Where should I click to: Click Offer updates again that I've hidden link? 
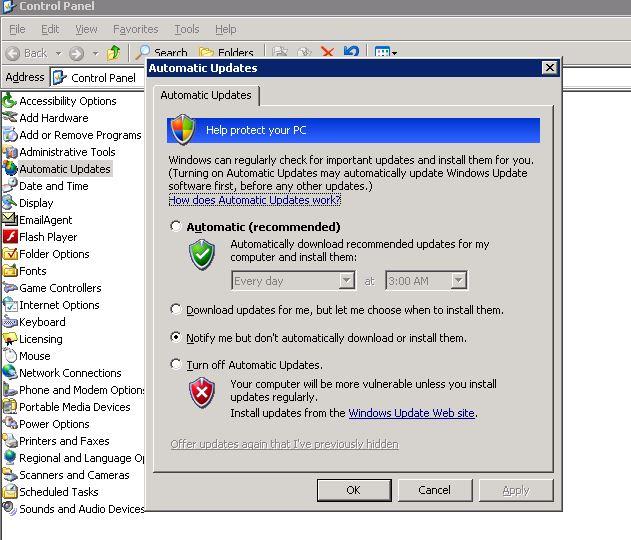pos(285,444)
